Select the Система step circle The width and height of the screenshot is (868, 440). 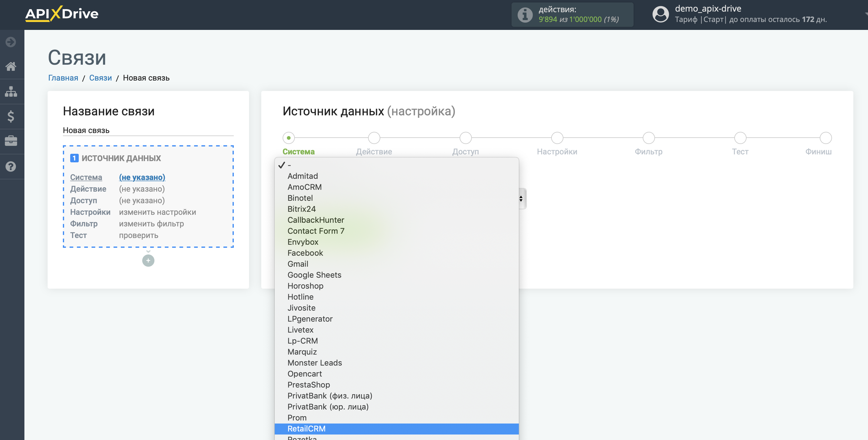(288, 138)
